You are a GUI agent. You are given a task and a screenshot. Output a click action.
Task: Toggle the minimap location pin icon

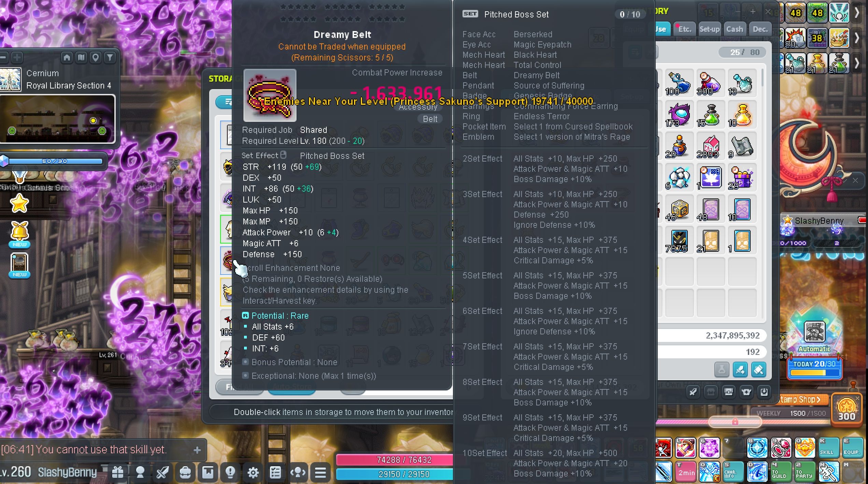(96, 57)
